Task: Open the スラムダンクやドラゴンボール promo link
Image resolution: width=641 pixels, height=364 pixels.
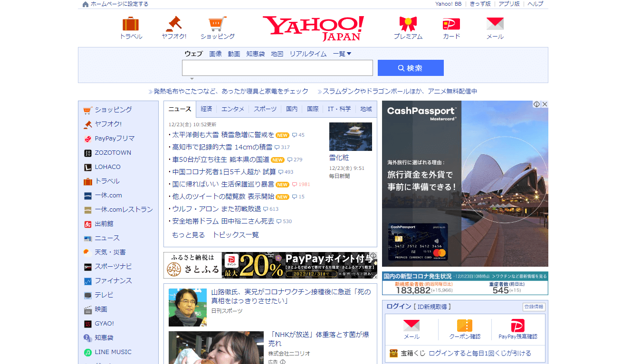Action: click(x=400, y=91)
